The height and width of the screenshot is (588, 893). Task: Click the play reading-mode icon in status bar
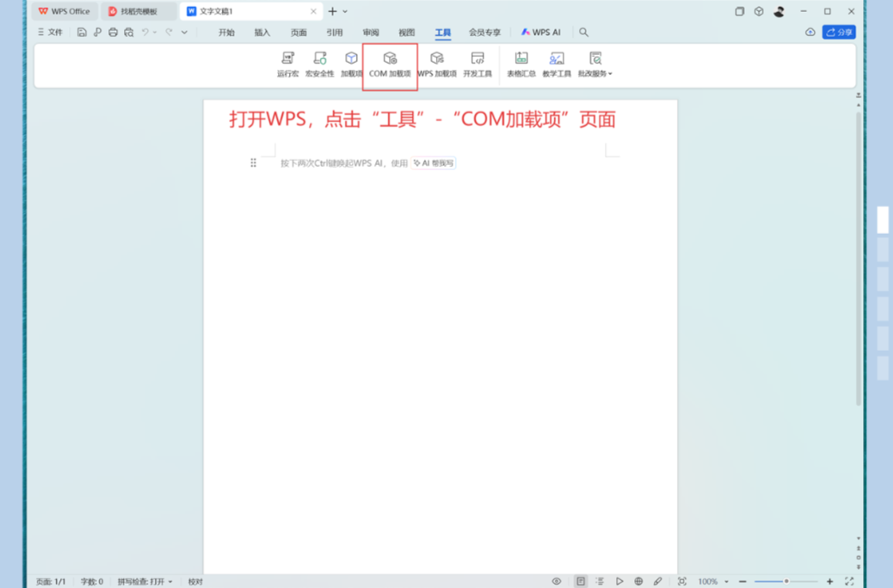619,581
